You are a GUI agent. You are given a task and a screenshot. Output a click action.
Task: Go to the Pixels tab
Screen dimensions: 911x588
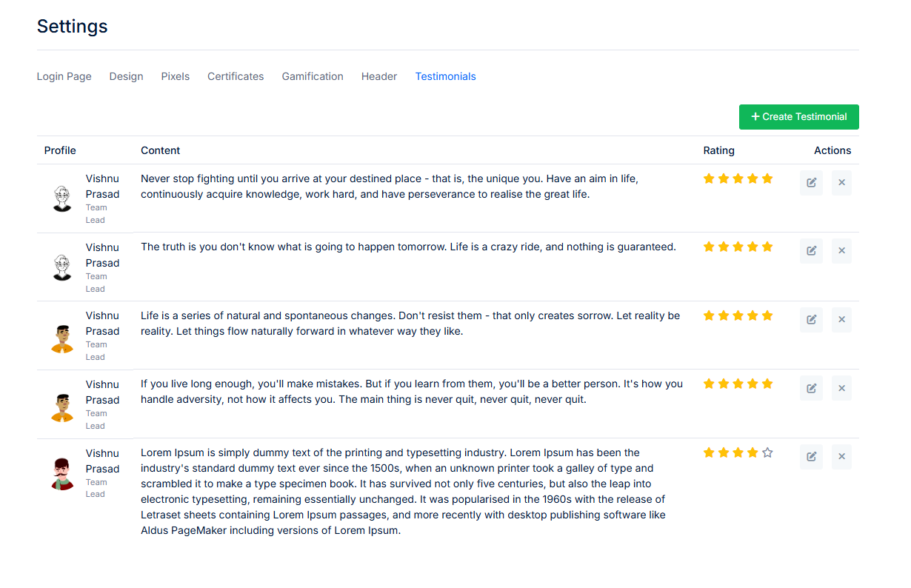(x=176, y=76)
